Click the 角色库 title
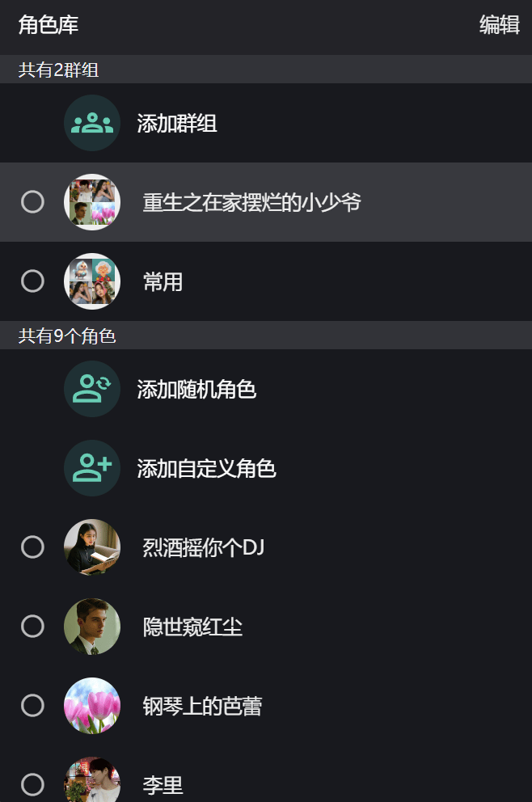This screenshot has height=802, width=532. (x=49, y=25)
